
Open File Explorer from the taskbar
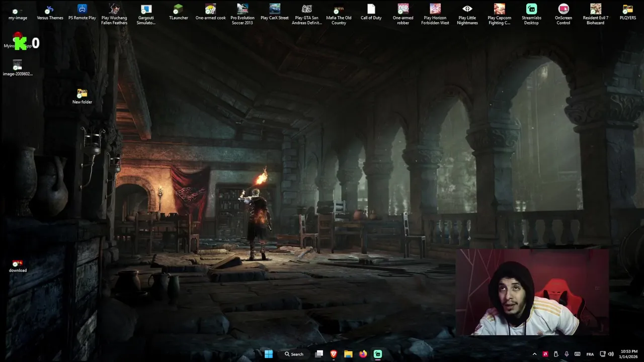(348, 354)
